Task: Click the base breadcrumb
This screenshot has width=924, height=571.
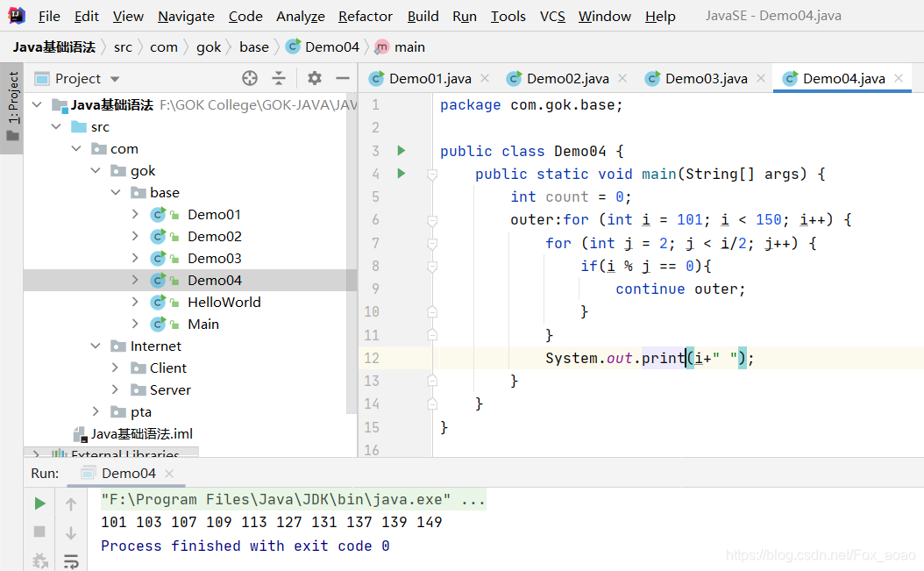Action: (254, 47)
